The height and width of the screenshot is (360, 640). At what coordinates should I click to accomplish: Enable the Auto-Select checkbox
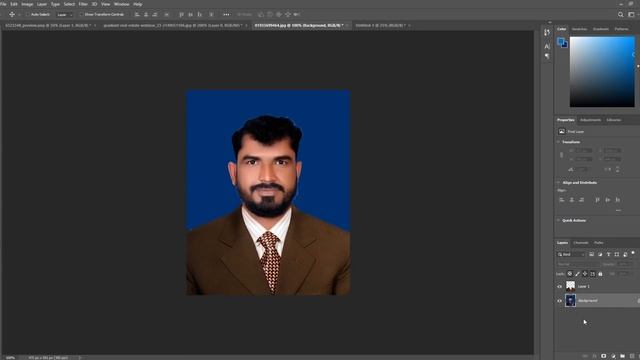28,14
